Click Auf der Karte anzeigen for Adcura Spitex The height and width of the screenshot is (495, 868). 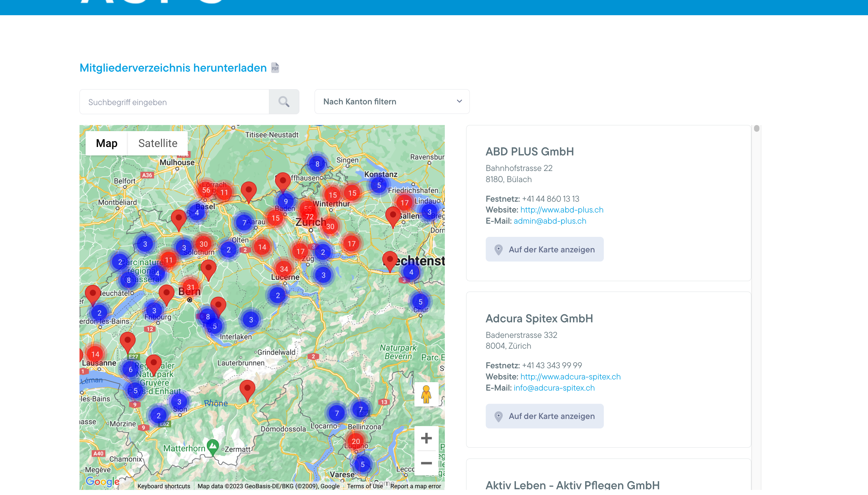(x=544, y=416)
